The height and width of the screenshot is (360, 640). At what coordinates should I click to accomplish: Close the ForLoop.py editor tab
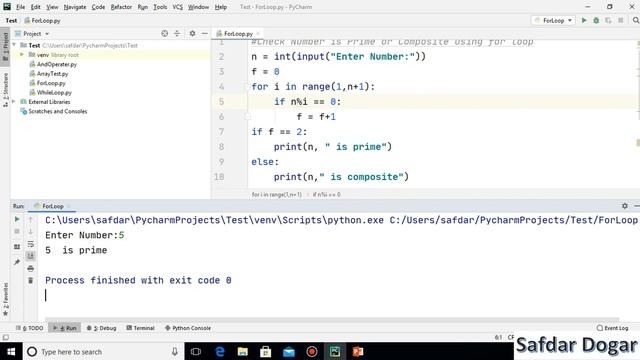click(x=258, y=33)
